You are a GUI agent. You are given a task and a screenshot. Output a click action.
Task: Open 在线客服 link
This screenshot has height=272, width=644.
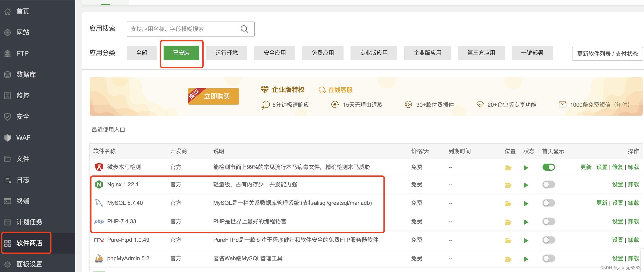336,90
